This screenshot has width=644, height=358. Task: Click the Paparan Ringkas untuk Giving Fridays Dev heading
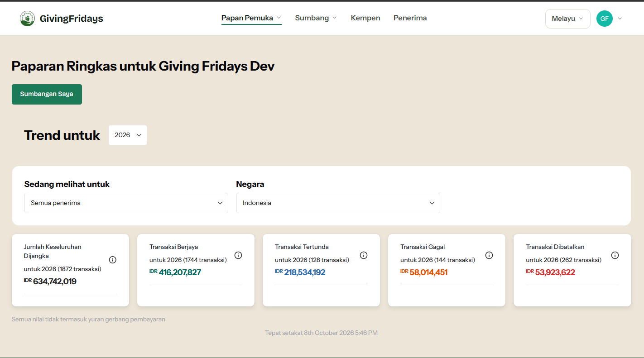[x=143, y=66]
